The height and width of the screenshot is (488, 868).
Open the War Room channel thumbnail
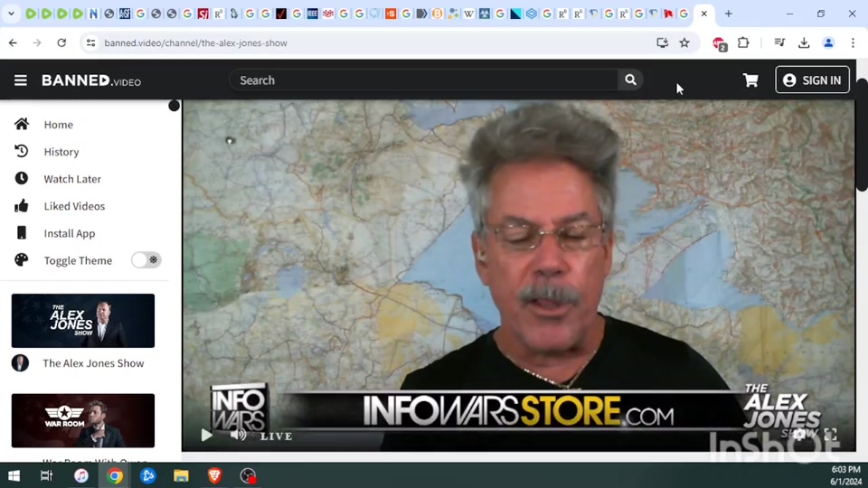click(x=83, y=420)
